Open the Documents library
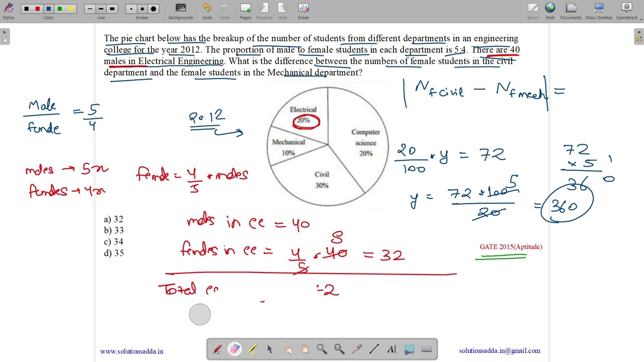Viewport: 644px width, 362px height. 571,11
